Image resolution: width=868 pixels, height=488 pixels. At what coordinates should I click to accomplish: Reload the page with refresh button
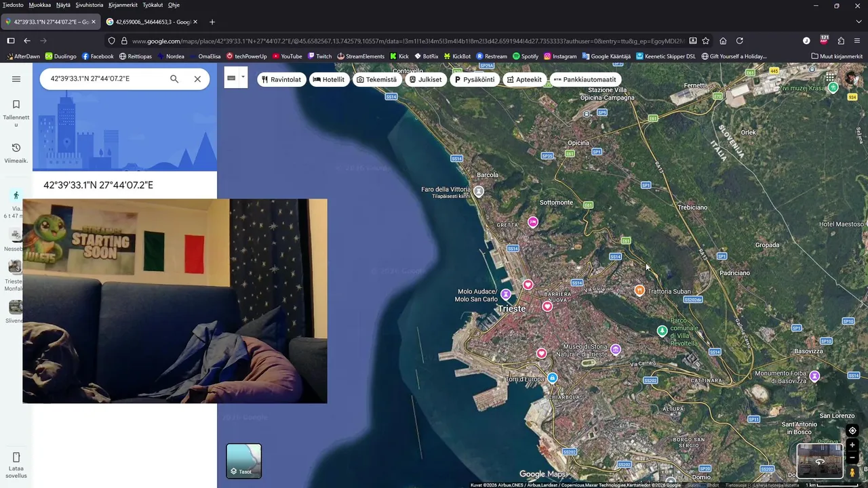(x=740, y=41)
